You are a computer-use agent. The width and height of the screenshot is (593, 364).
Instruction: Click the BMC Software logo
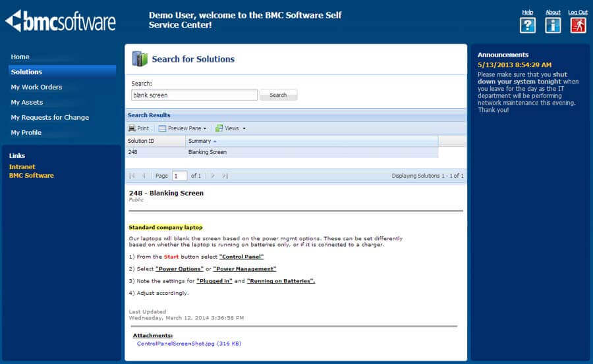coord(61,21)
